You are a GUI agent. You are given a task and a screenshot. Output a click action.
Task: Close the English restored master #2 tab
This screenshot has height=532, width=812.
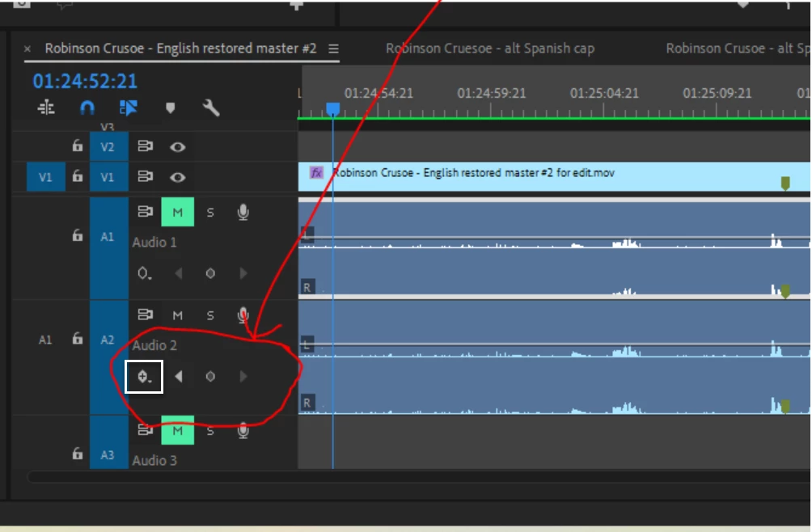[27, 49]
